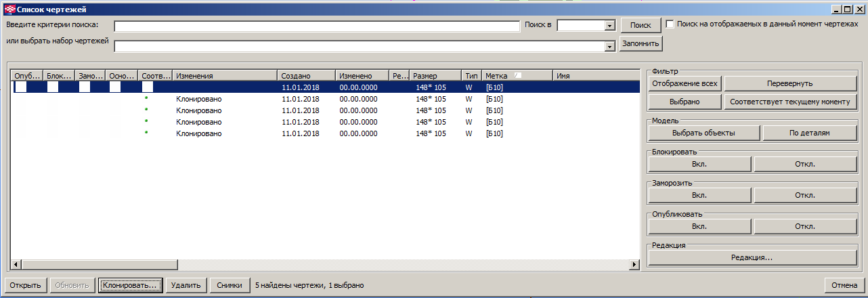Enable search in currently displayed drawings checkbox
This screenshot has height=298, width=868.
point(670,24)
